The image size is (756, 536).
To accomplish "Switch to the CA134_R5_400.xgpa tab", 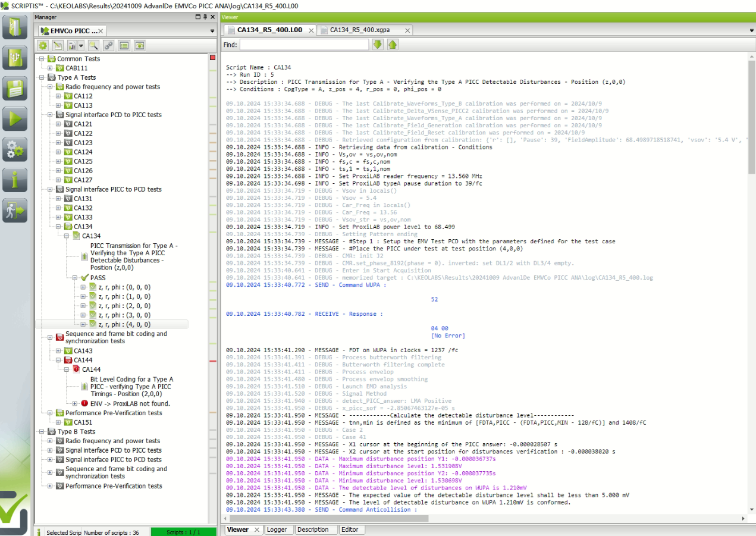I will pos(365,30).
